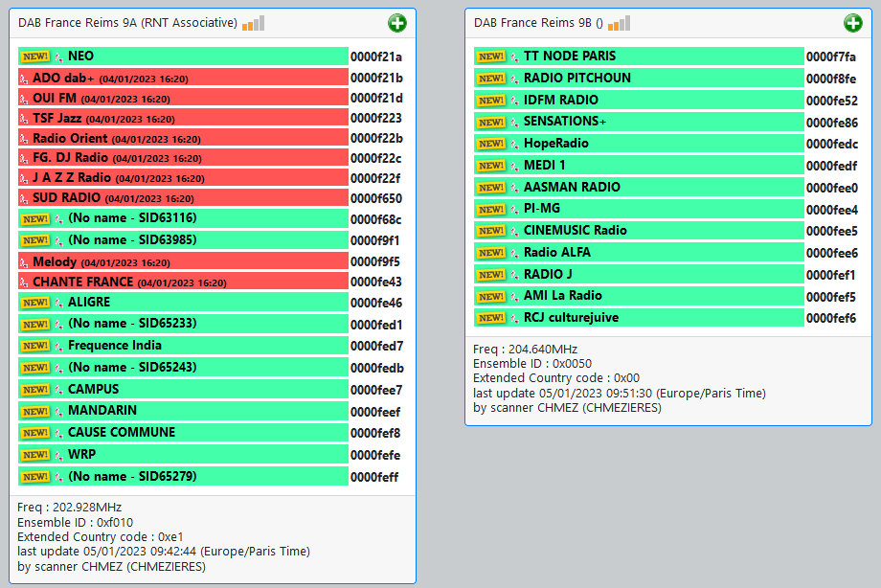Click the NEW! badge next to Frequence India
The image size is (881, 588).
[x=35, y=346]
